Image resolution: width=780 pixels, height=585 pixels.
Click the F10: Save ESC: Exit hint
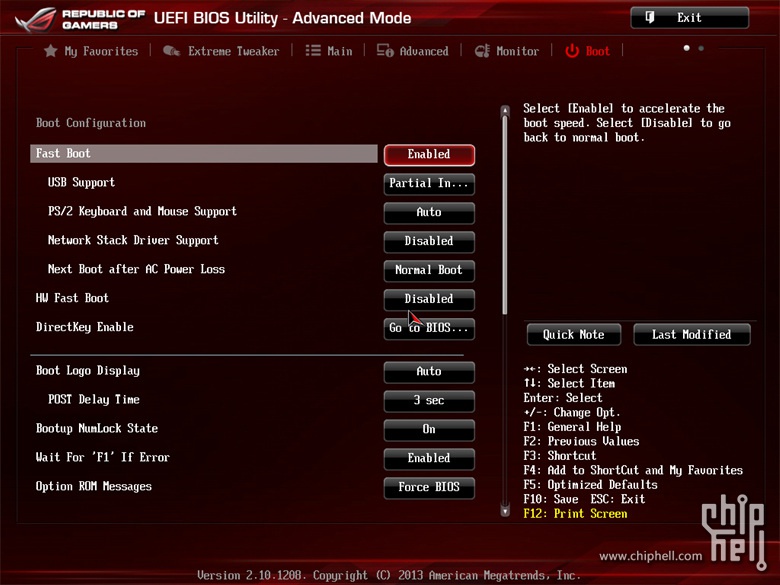click(584, 499)
